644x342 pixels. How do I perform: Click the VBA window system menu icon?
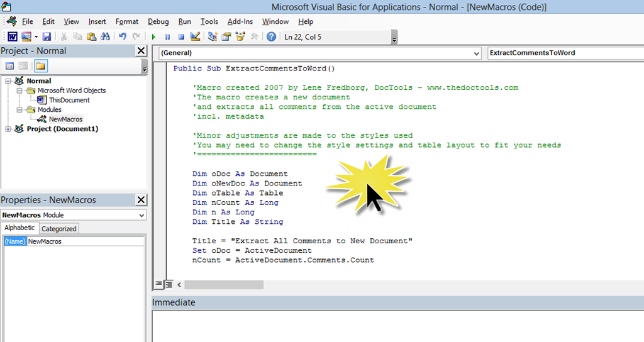click(x=6, y=6)
